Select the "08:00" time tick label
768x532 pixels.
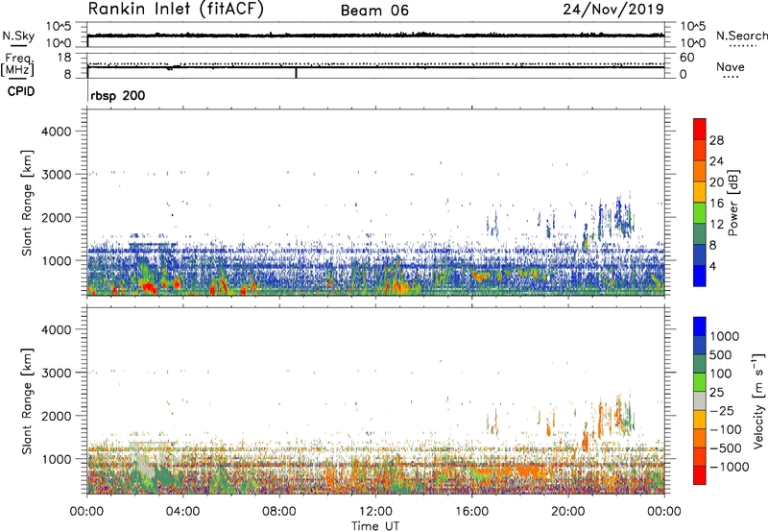point(279,512)
